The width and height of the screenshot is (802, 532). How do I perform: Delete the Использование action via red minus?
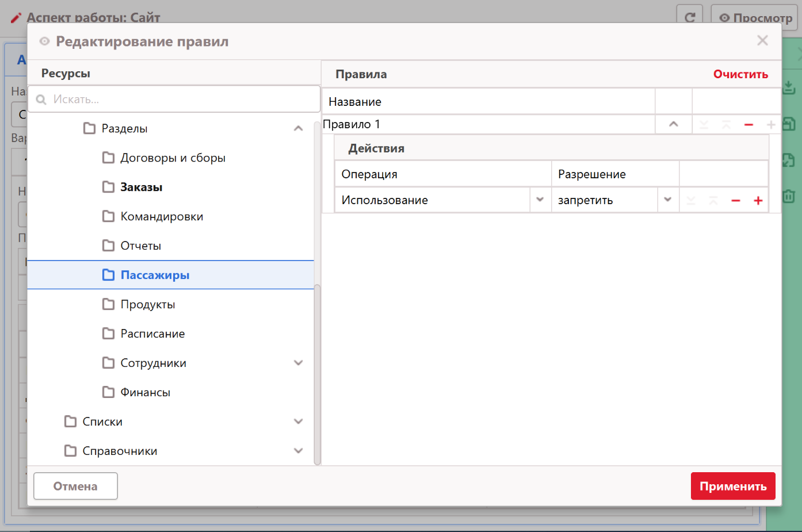(735, 201)
